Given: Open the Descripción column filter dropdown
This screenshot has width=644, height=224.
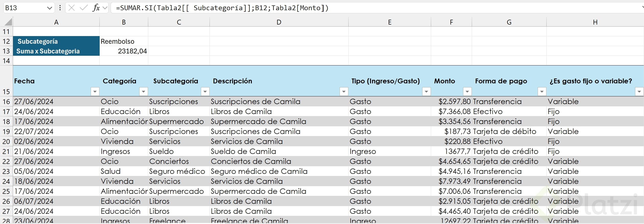Looking at the screenshot, I should click(344, 92).
